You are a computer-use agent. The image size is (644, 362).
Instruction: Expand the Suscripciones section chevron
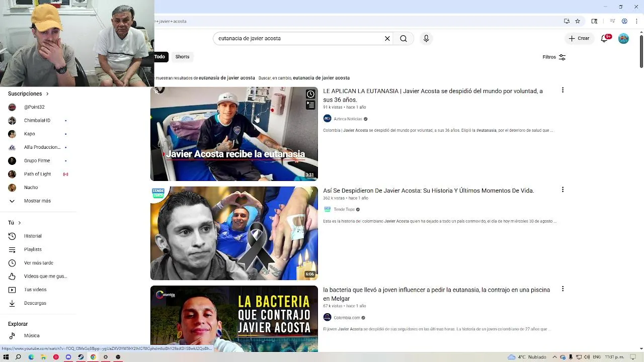tap(47, 94)
